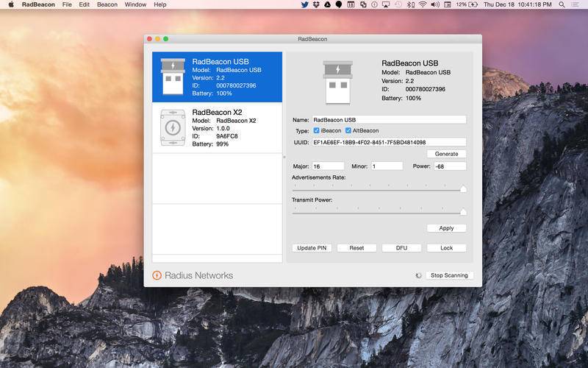588x368 pixels.
Task: Click into the Minor input field
Action: 387,166
